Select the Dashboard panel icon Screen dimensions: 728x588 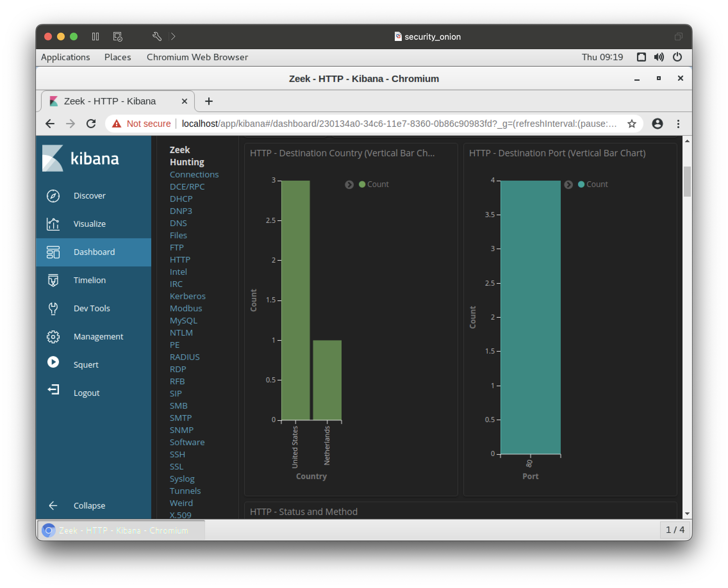pyautogui.click(x=53, y=252)
